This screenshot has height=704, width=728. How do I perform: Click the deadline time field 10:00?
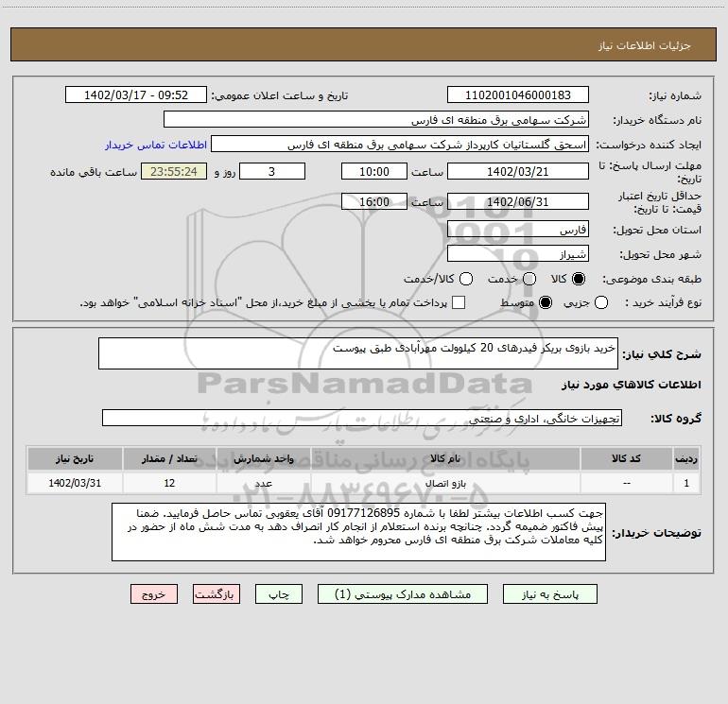[x=374, y=172]
